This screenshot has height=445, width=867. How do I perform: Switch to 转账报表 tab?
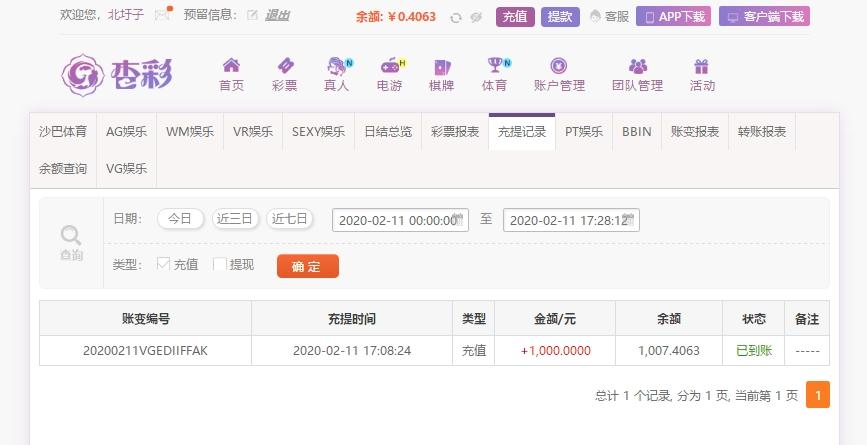click(762, 132)
